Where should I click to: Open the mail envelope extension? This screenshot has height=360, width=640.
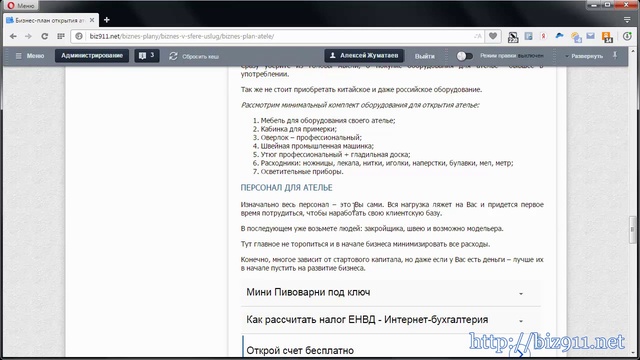(591, 36)
